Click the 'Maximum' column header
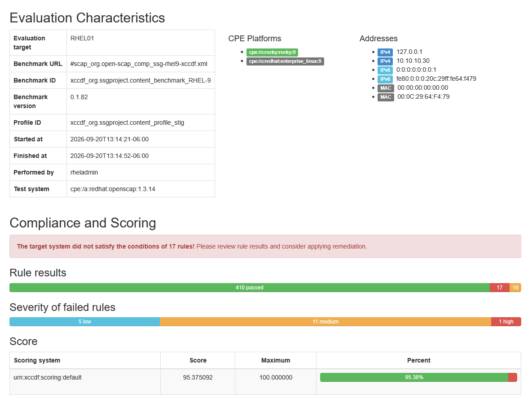Image resolution: width=532 pixels, height=402 pixels. coord(276,360)
